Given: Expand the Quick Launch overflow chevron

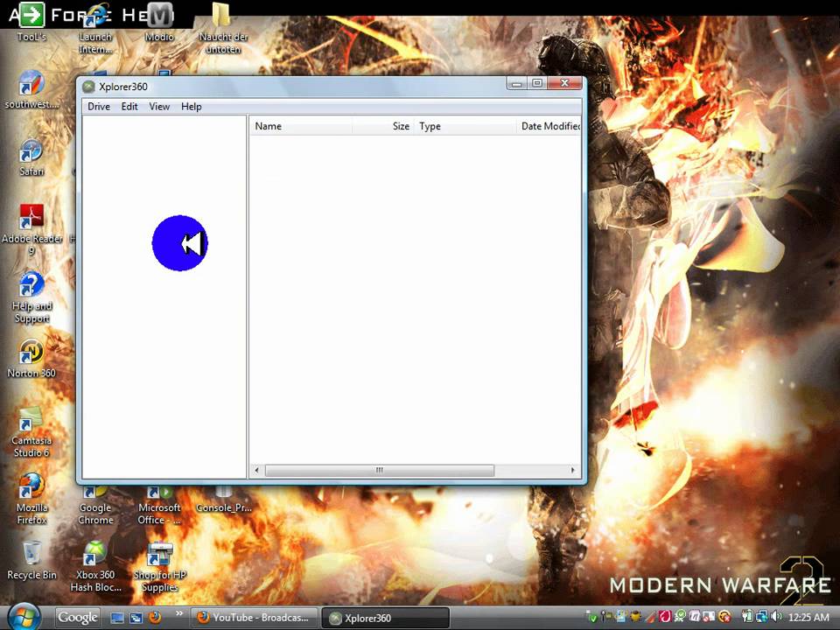Looking at the screenshot, I should click(x=178, y=613).
